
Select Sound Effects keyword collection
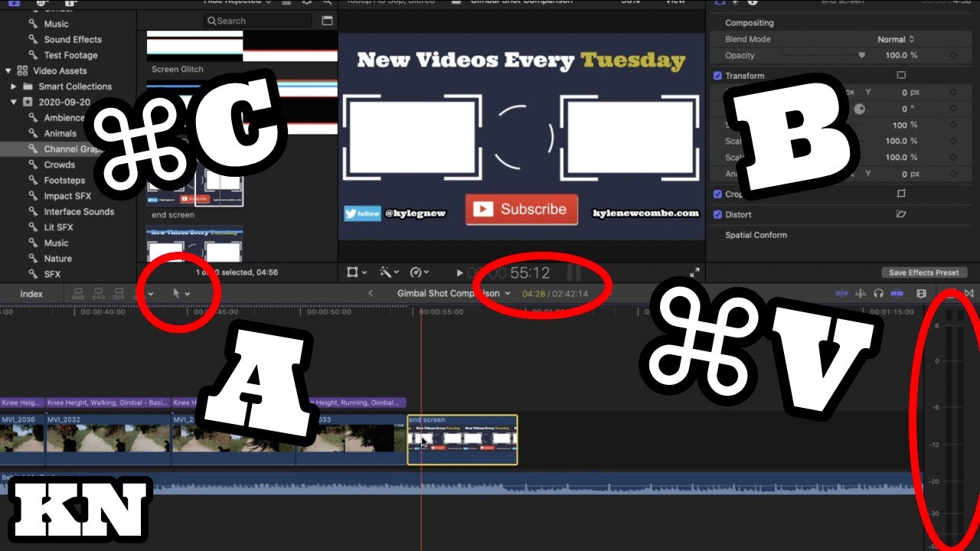(x=73, y=40)
